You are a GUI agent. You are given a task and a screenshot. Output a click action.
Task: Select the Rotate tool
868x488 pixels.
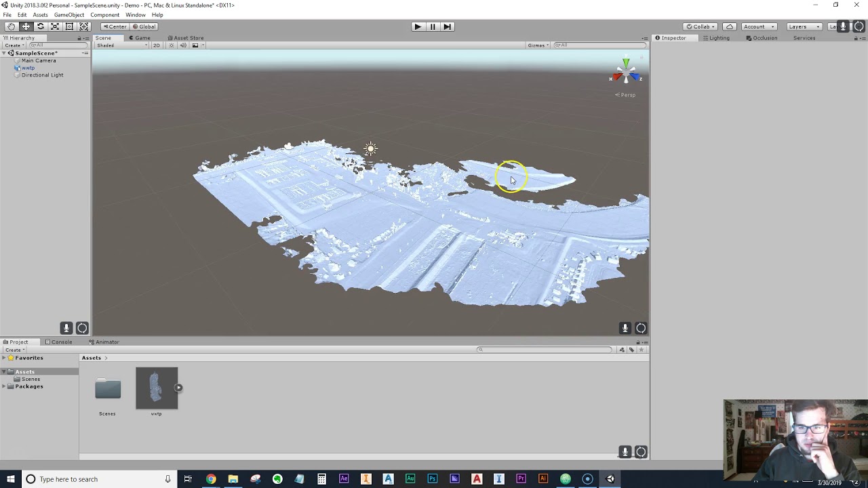click(40, 26)
